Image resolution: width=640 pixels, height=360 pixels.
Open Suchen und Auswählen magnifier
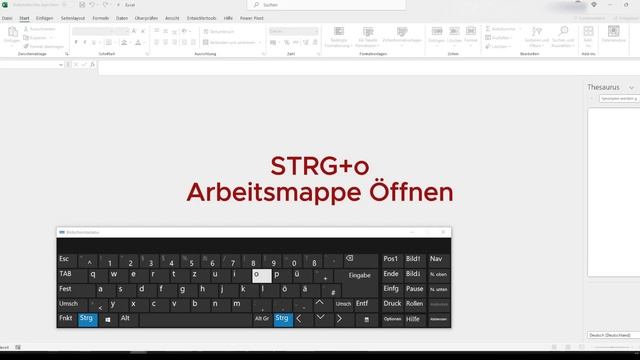563,37
